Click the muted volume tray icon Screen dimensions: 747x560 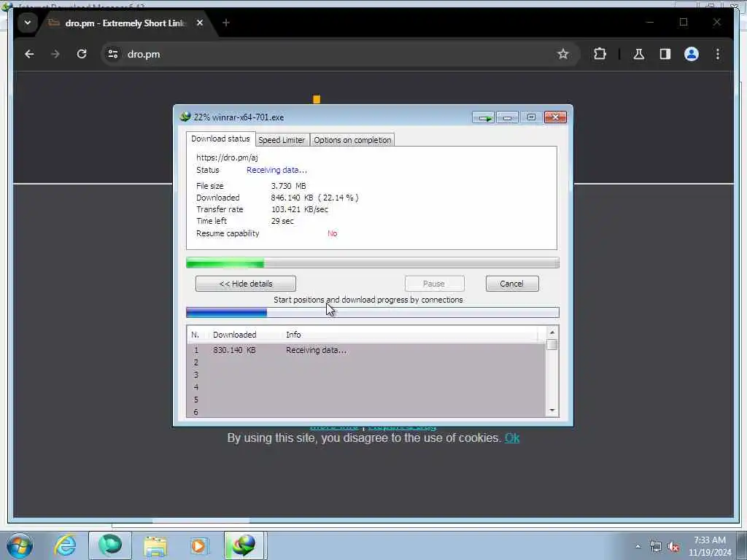[x=673, y=547]
